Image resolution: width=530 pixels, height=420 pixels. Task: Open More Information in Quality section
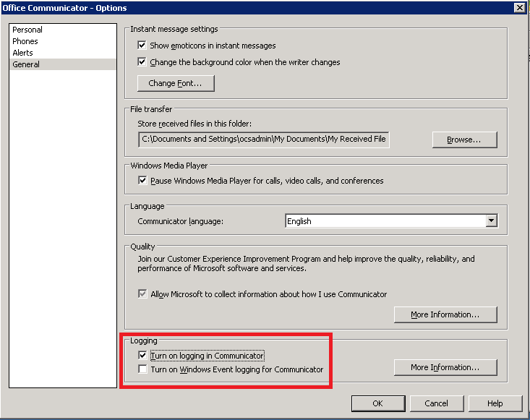coord(445,314)
